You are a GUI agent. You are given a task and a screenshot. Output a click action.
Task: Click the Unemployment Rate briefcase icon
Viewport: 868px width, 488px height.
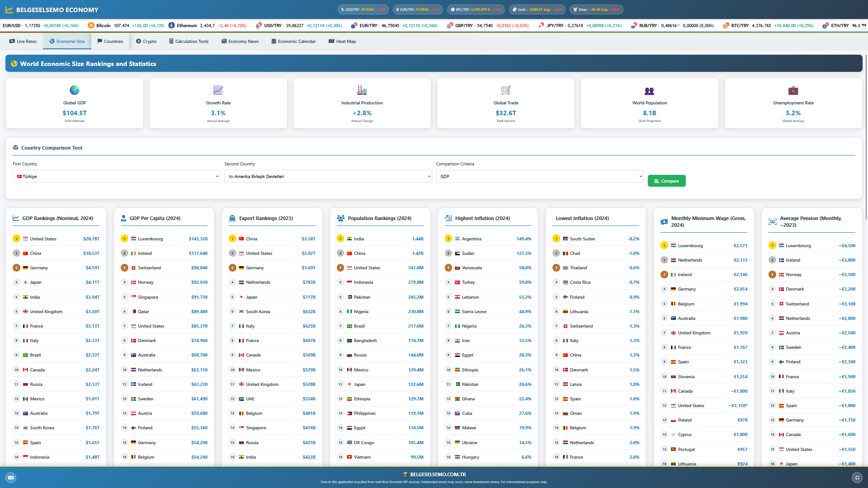(793, 90)
